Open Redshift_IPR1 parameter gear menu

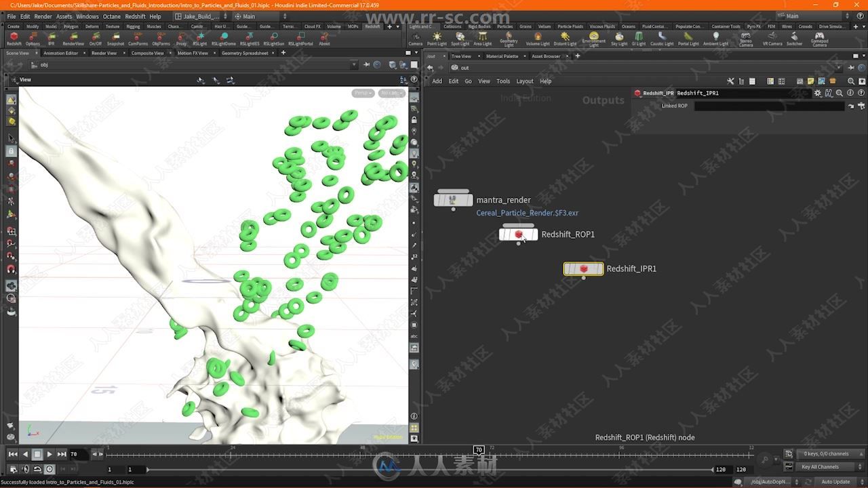pos(818,93)
